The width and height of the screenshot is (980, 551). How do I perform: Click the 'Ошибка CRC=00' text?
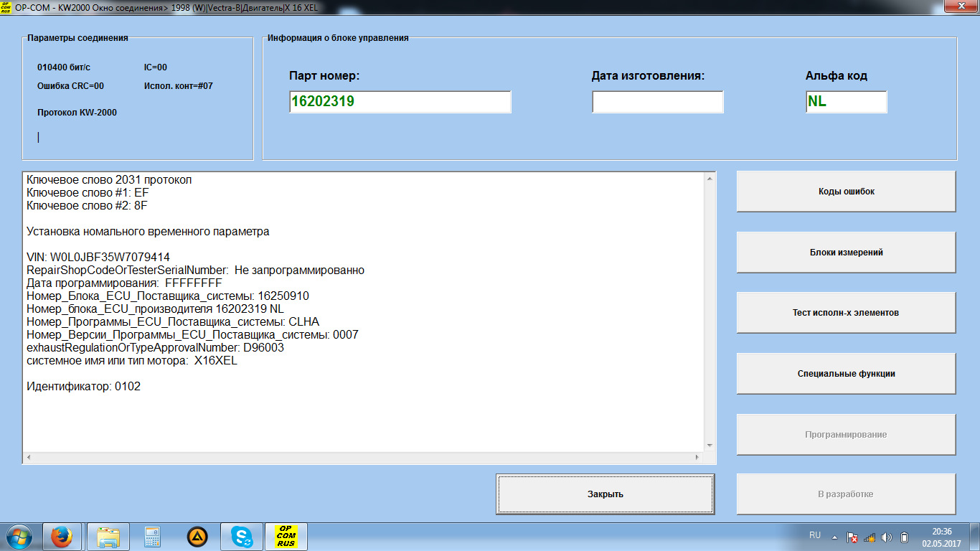[70, 86]
